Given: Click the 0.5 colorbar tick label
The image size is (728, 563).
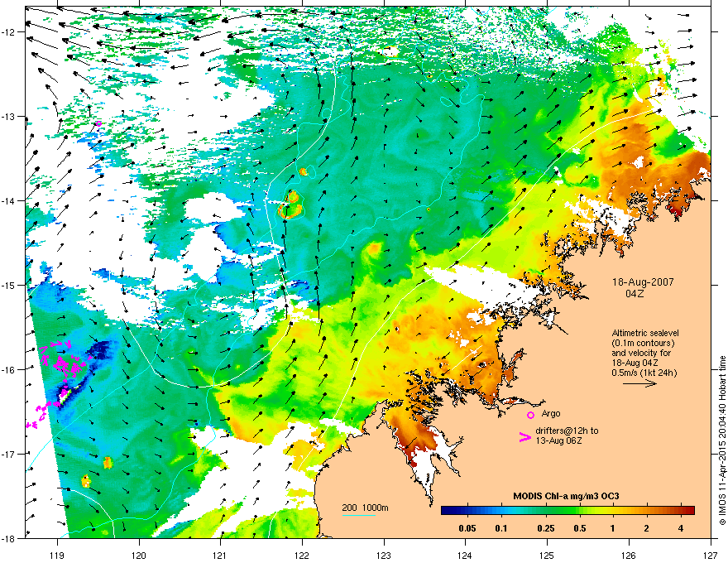Looking at the screenshot, I should pos(580,528).
